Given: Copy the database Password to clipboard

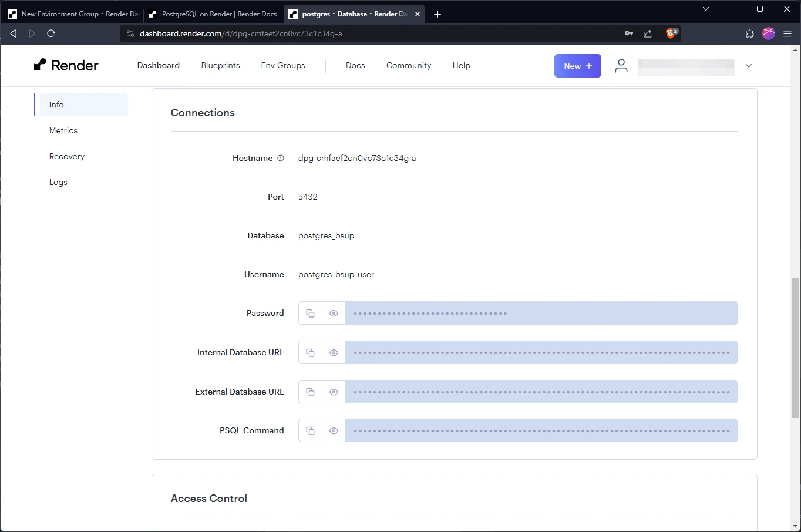Looking at the screenshot, I should pos(310,313).
